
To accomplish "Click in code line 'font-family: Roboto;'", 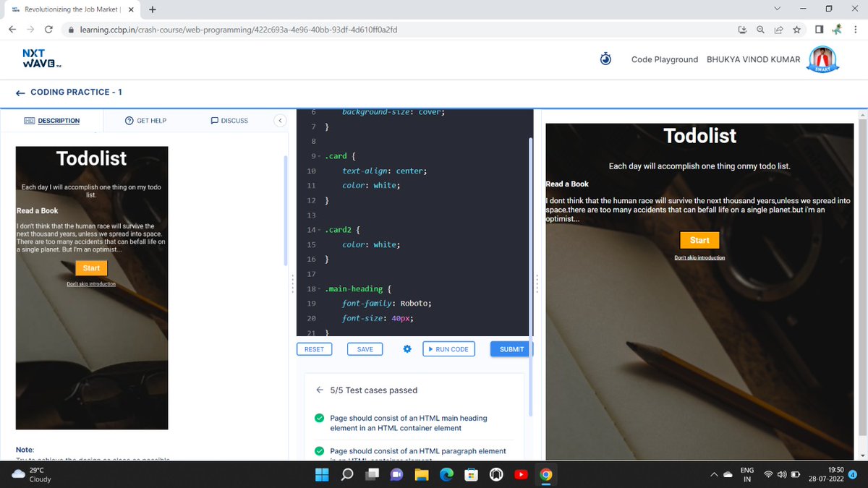I will pos(387,304).
